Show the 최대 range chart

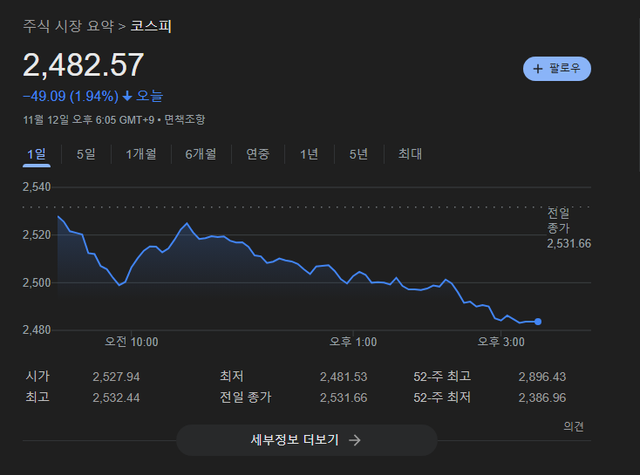pos(410,154)
